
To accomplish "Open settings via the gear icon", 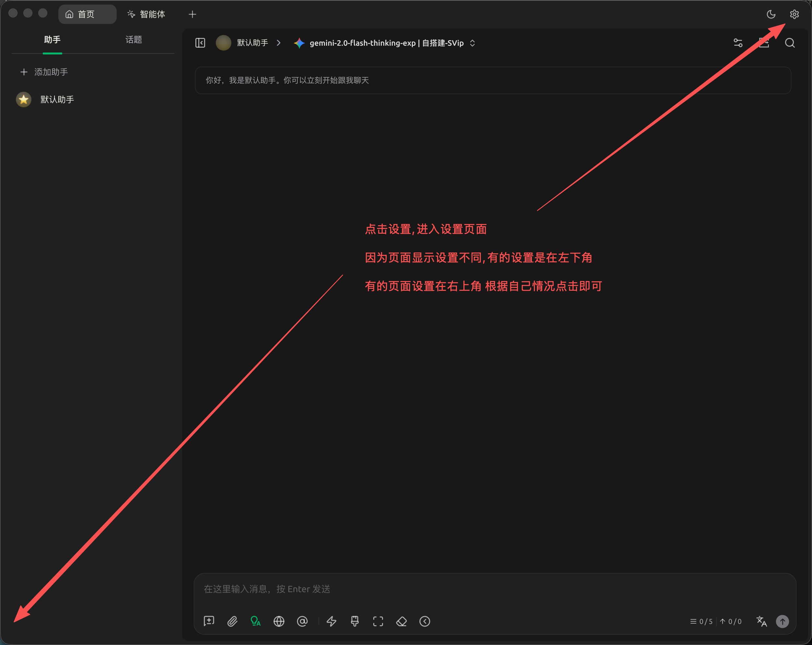I will pos(794,14).
